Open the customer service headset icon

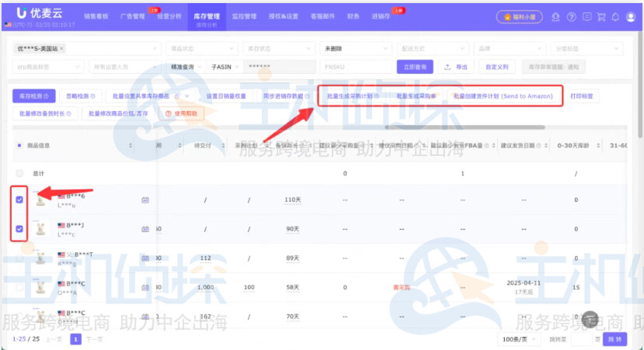(555, 17)
